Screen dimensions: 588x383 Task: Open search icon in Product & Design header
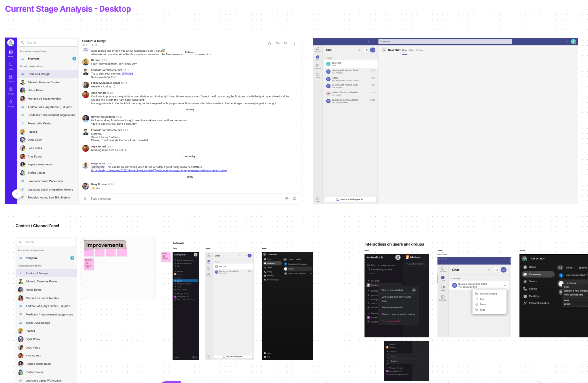pos(286,43)
